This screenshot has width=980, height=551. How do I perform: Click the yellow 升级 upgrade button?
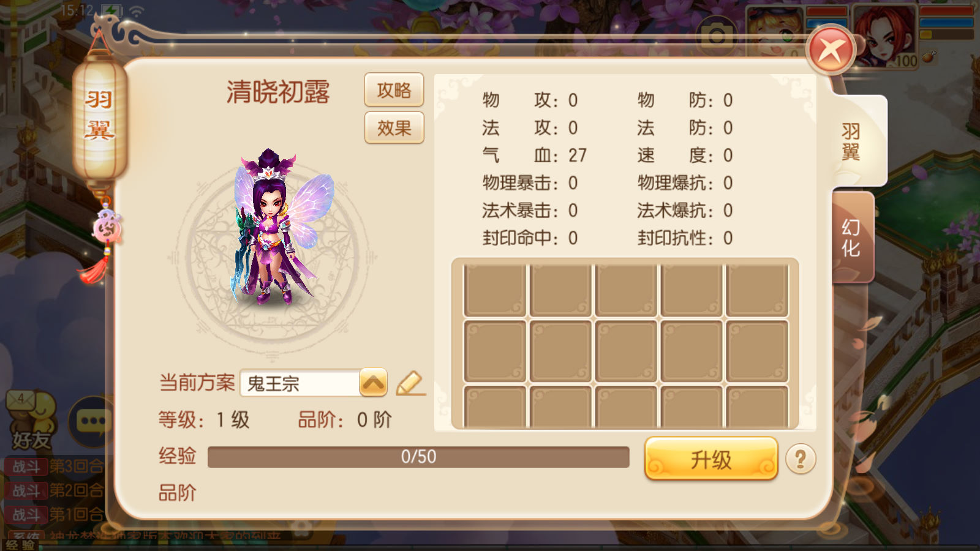[x=711, y=459]
